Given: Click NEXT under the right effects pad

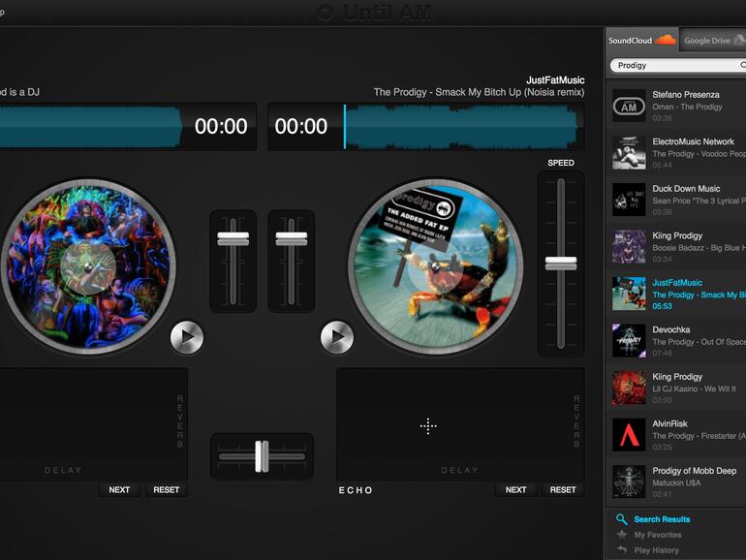Looking at the screenshot, I should [x=516, y=489].
